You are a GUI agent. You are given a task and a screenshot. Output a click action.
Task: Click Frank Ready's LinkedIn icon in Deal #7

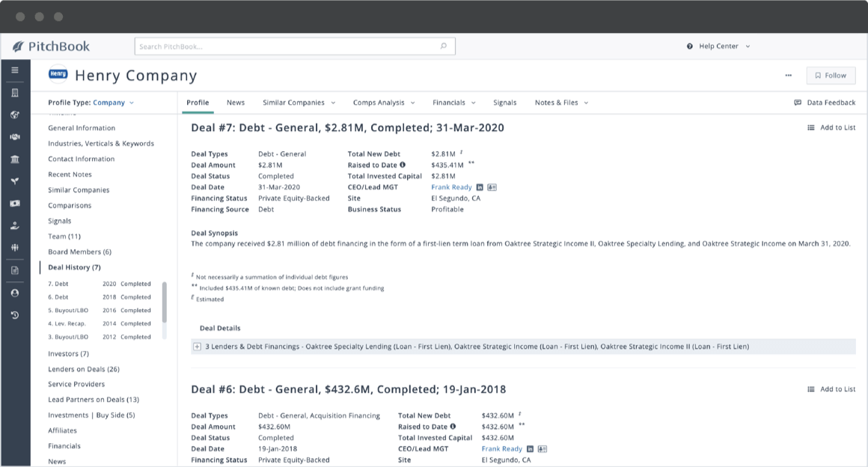480,187
